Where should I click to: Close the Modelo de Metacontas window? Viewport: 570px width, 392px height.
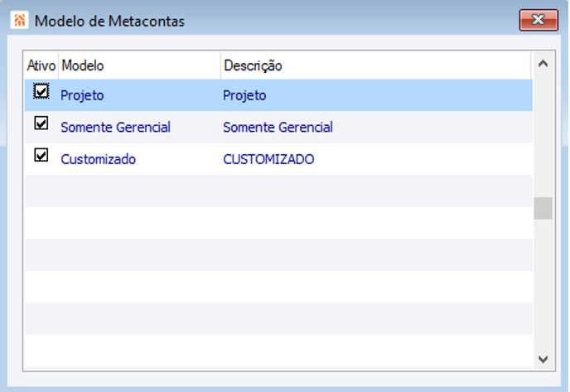click(x=537, y=20)
